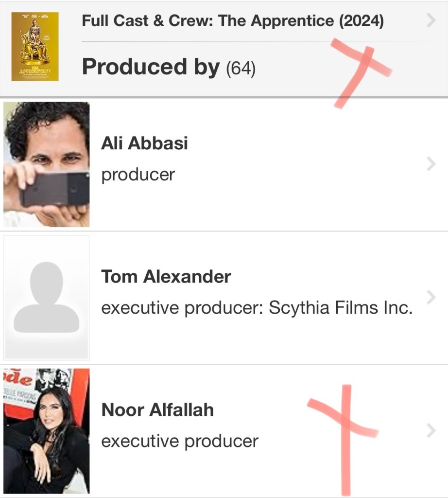Click the chevron beside Noor Alfallah
Screen dimensions: 448x498
click(431, 430)
